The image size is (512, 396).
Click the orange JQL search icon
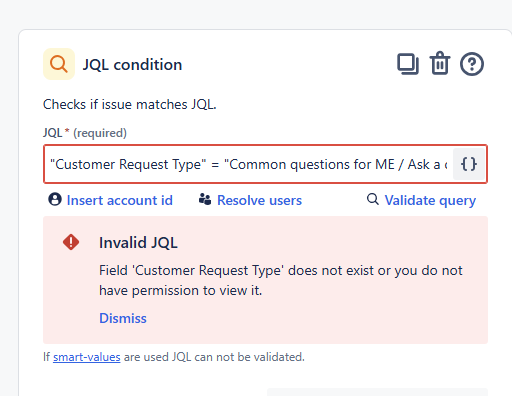pos(59,64)
